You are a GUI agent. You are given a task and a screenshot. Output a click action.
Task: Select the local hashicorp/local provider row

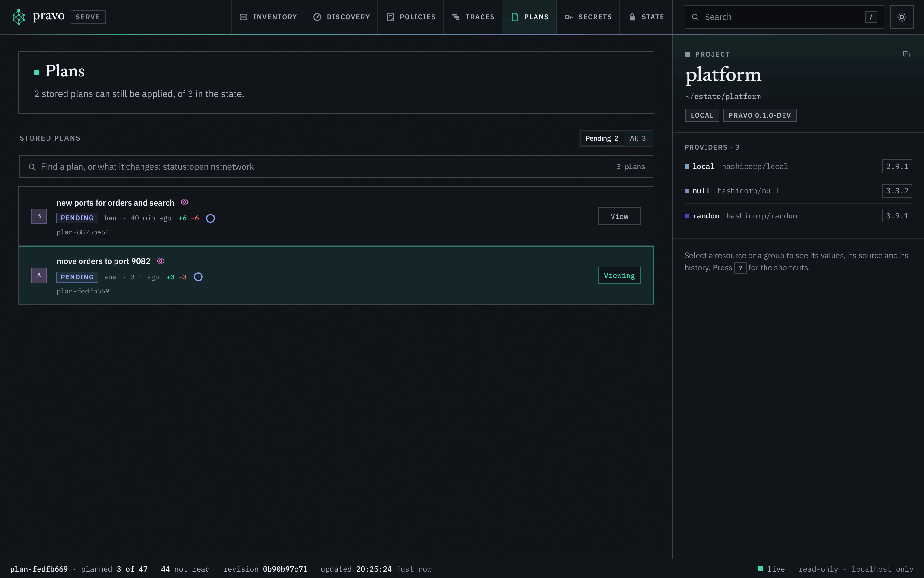pos(798,166)
